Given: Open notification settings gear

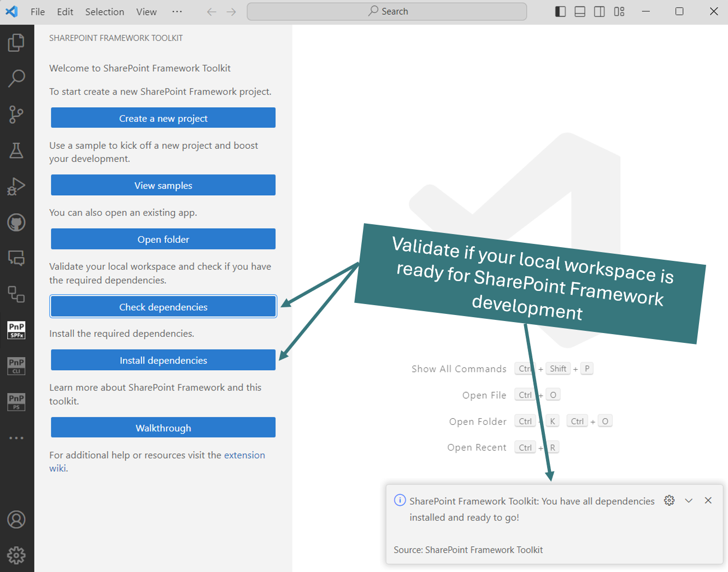Looking at the screenshot, I should coord(669,500).
